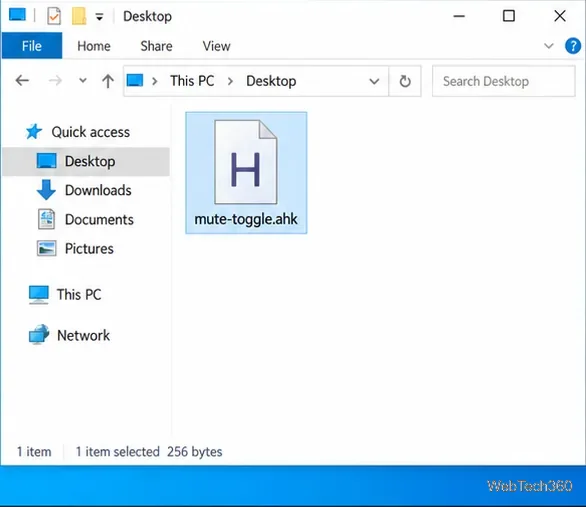Viewport: 586px width, 507px height.
Task: Maximize the Desktop window
Action: 509,16
